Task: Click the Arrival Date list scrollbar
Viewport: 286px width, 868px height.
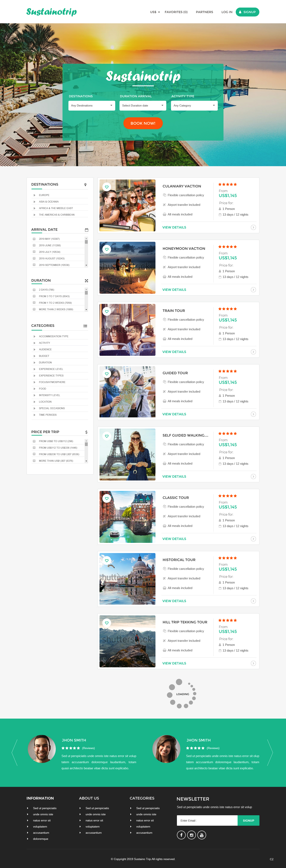Action: [86, 252]
